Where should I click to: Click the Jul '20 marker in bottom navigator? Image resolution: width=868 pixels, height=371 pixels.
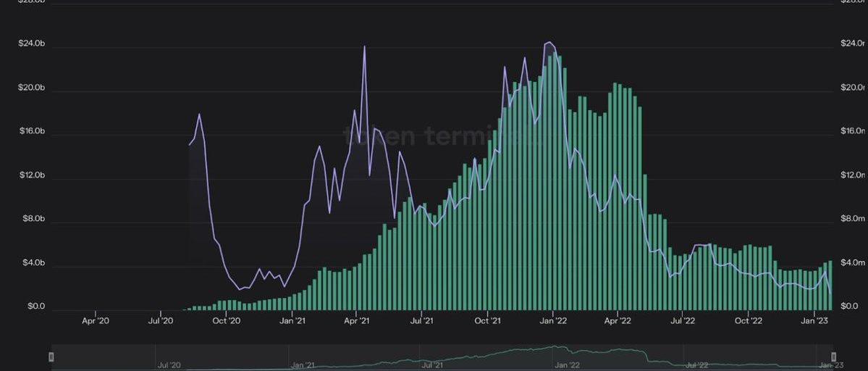pos(169,366)
